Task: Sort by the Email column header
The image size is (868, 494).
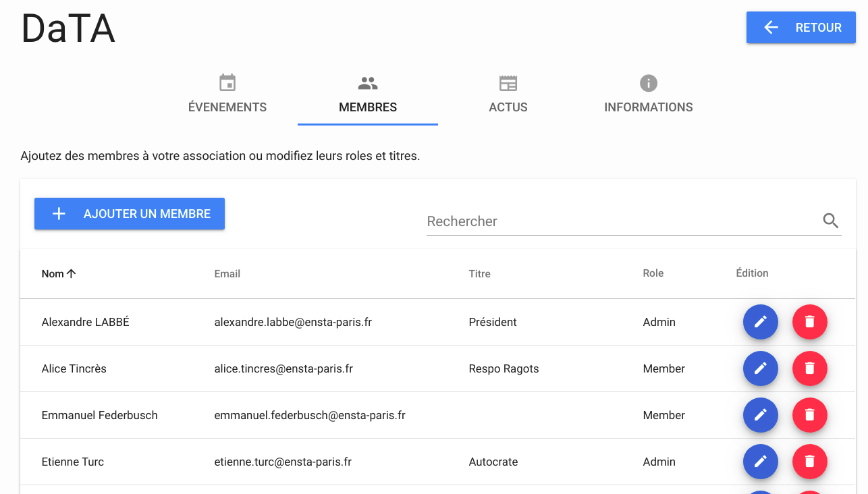Action: click(x=227, y=273)
